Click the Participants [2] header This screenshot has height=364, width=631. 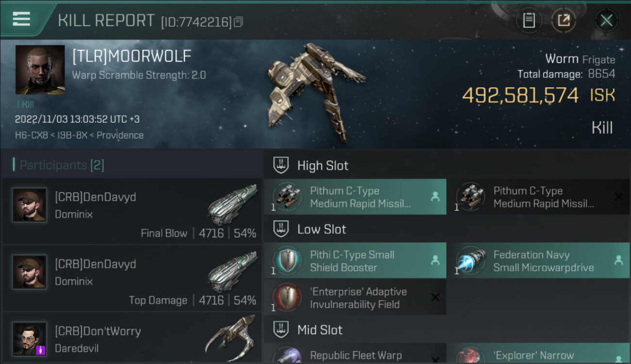(x=59, y=165)
